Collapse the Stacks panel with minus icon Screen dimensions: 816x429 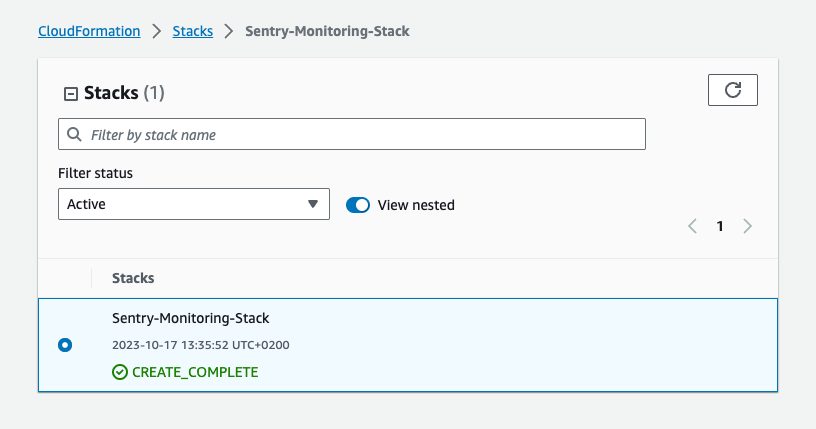(x=70, y=94)
